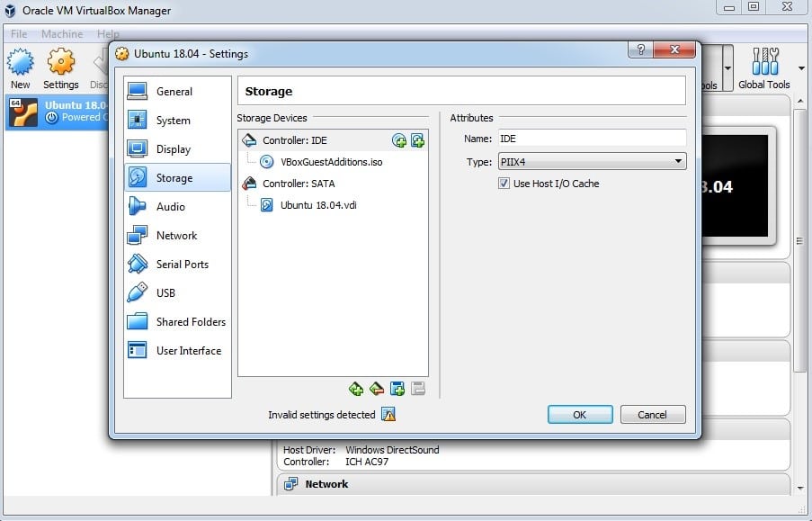Select Ubuntu 18.04 VM in list
Screen dimensions: 812x521
click(57, 112)
